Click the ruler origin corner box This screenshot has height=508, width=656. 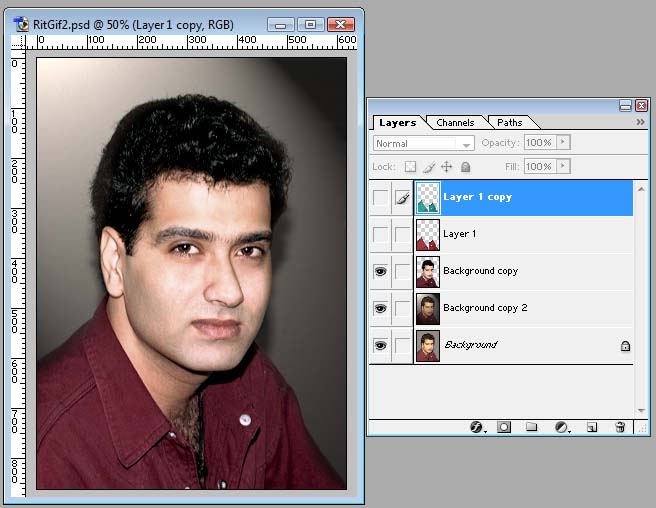pyautogui.click(x=18, y=42)
